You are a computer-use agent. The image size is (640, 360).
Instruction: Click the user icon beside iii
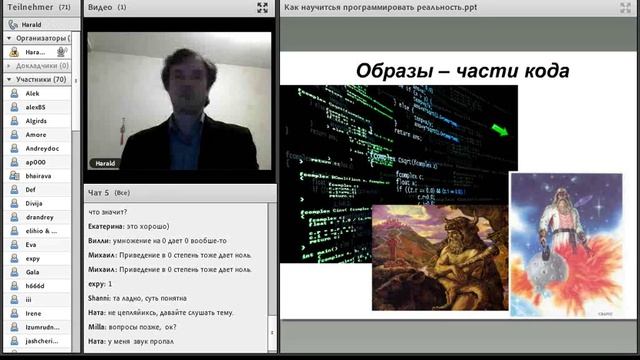point(14,300)
